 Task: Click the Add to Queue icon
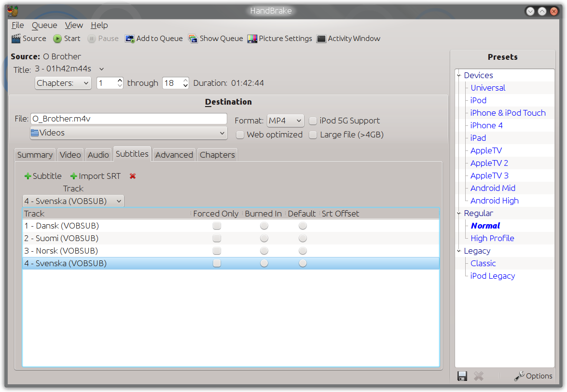130,39
